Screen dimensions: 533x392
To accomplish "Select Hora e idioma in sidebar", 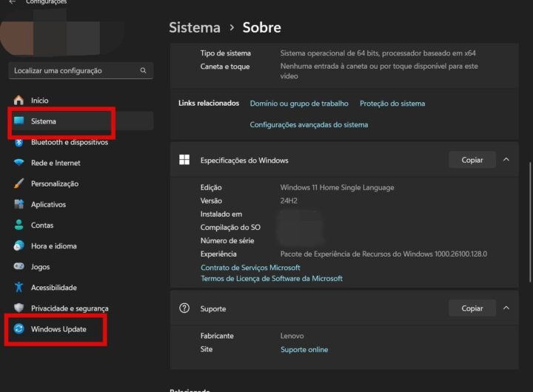I will coord(53,246).
